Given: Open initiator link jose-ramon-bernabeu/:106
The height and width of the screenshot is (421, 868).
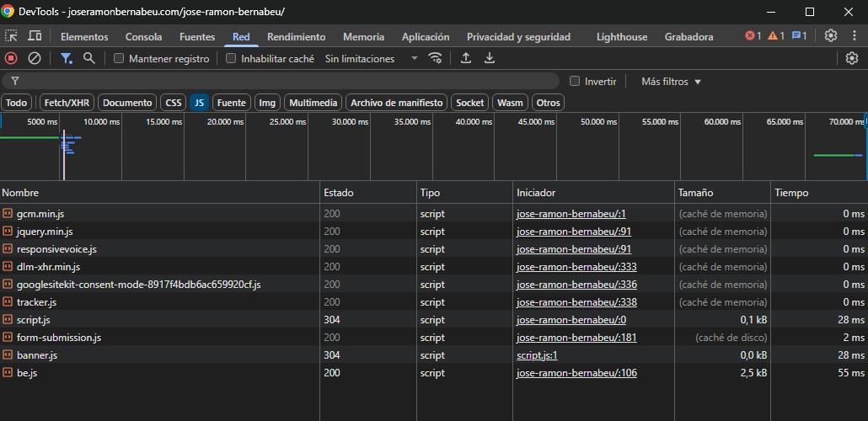Looking at the screenshot, I should tap(576, 373).
